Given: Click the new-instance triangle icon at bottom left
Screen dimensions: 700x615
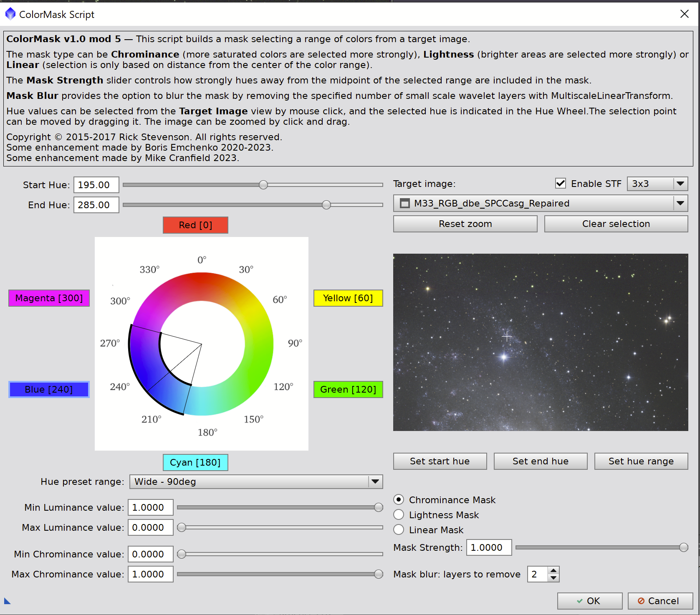Looking at the screenshot, I should pyautogui.click(x=7, y=601).
